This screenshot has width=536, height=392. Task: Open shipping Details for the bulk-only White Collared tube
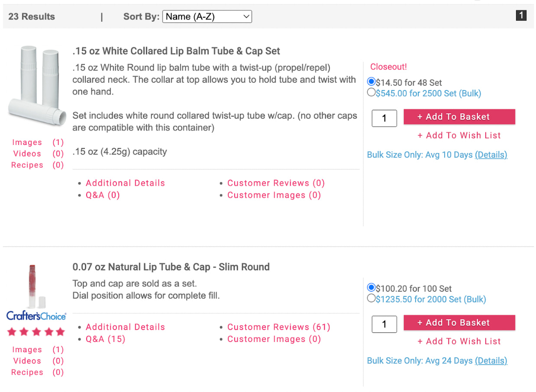click(x=491, y=154)
